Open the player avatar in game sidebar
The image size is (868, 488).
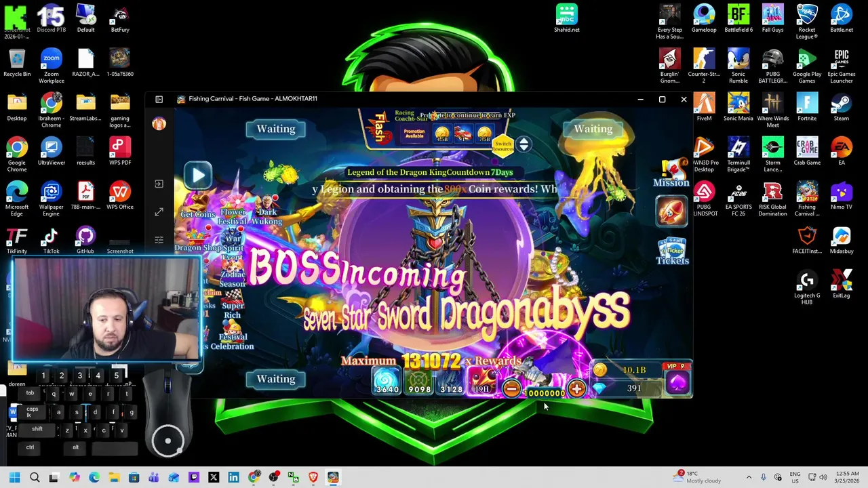click(159, 123)
